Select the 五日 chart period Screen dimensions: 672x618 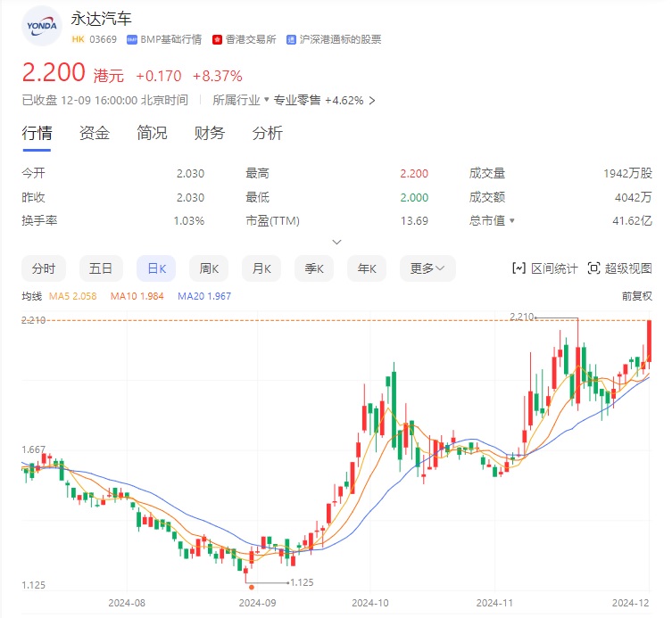tap(101, 268)
